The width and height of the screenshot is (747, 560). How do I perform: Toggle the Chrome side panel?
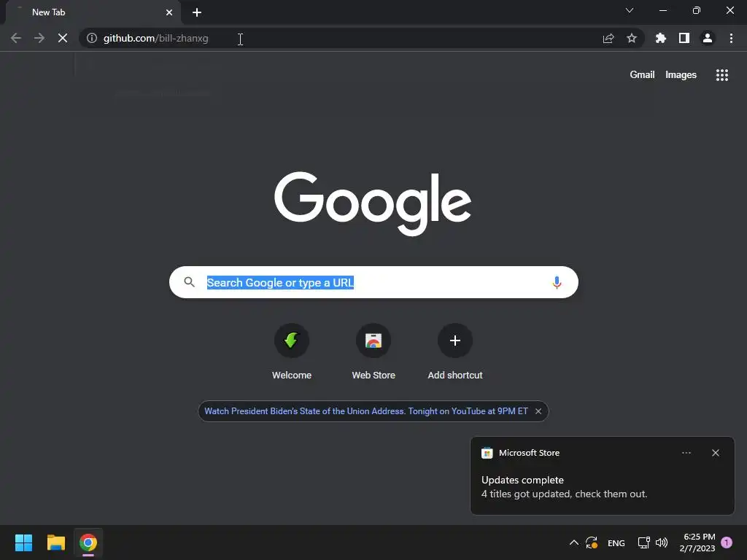[x=684, y=38]
